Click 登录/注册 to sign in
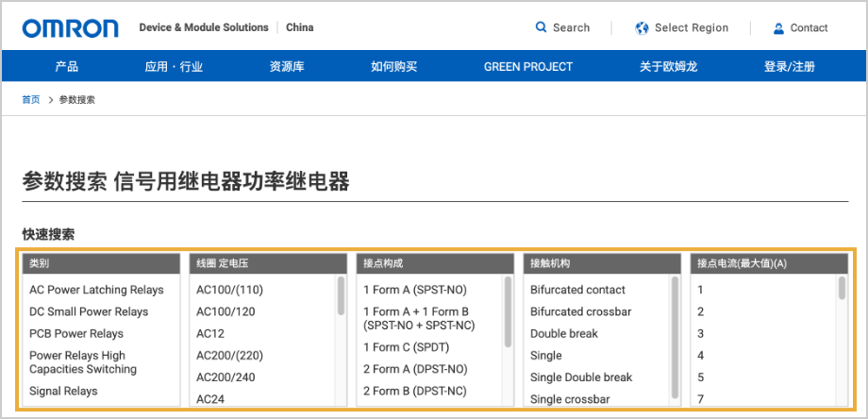The width and height of the screenshot is (868, 419). (x=789, y=67)
